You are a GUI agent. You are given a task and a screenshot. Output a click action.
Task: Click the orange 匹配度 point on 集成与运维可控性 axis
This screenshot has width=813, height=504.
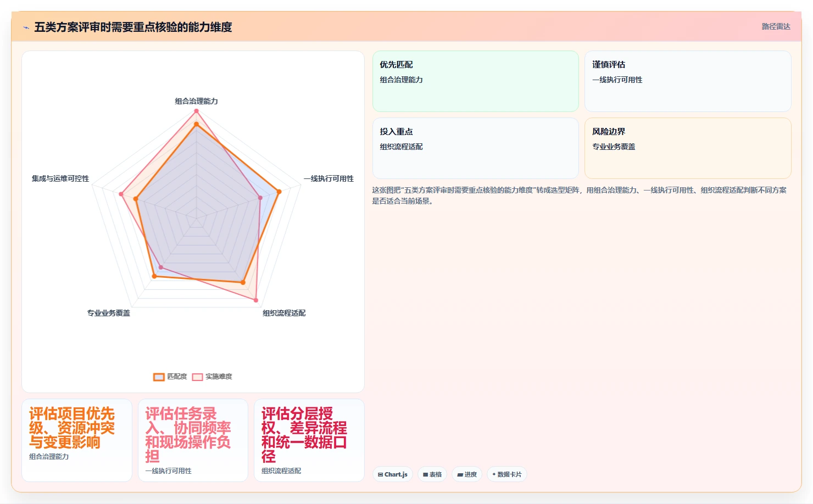tap(136, 199)
